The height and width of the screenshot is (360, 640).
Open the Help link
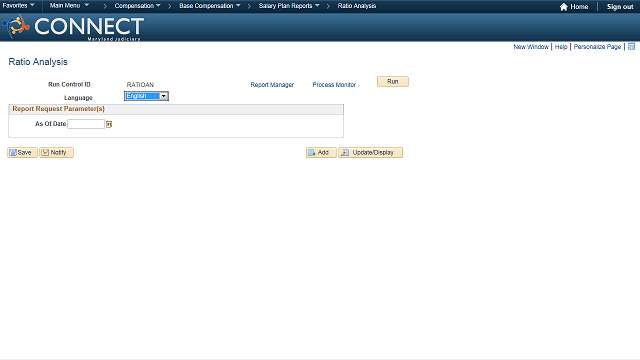(x=561, y=47)
